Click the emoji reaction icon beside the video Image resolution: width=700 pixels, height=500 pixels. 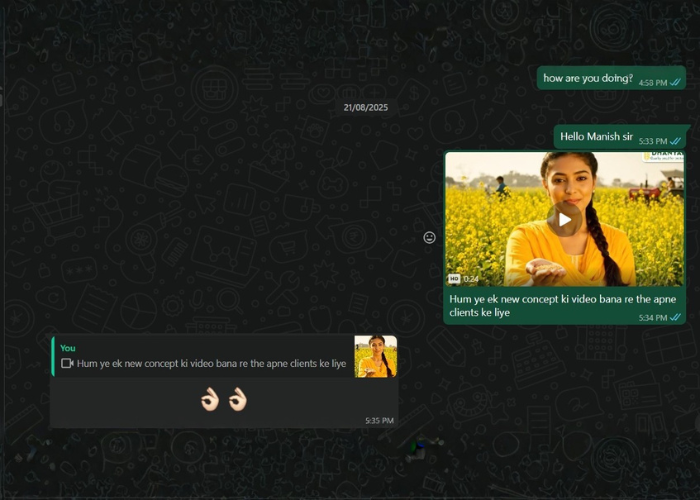(430, 237)
